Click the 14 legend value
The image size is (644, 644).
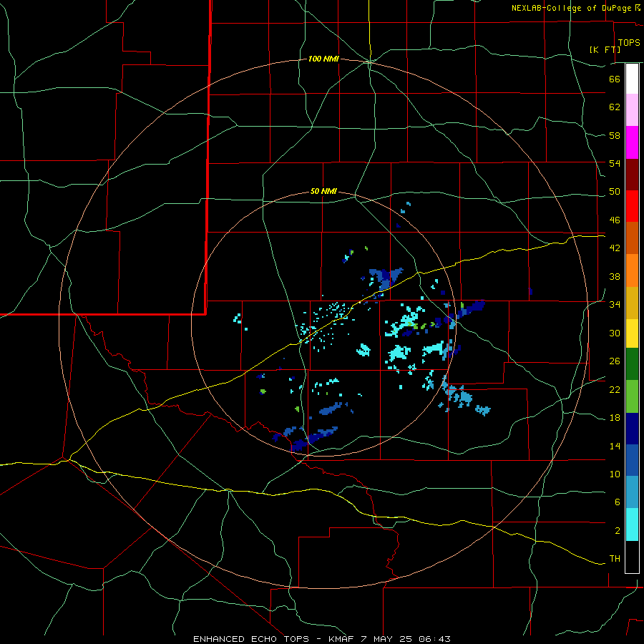pos(615,446)
